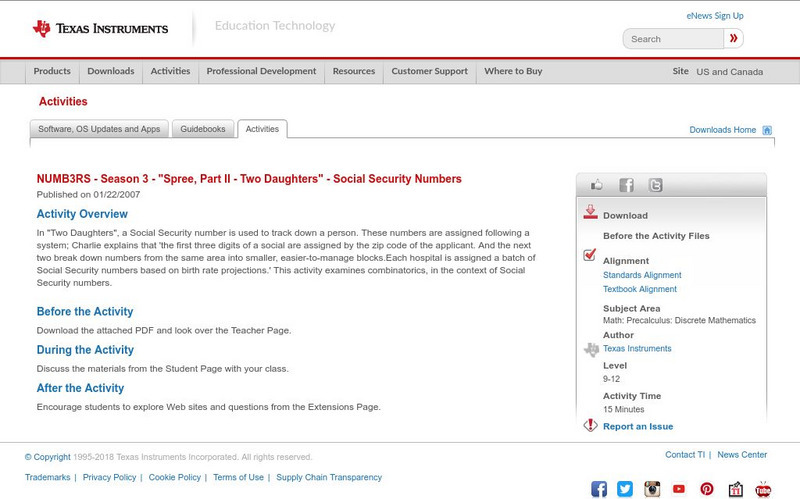Click the Report an Issue warning icon
The width and height of the screenshot is (800, 499).
(x=590, y=425)
